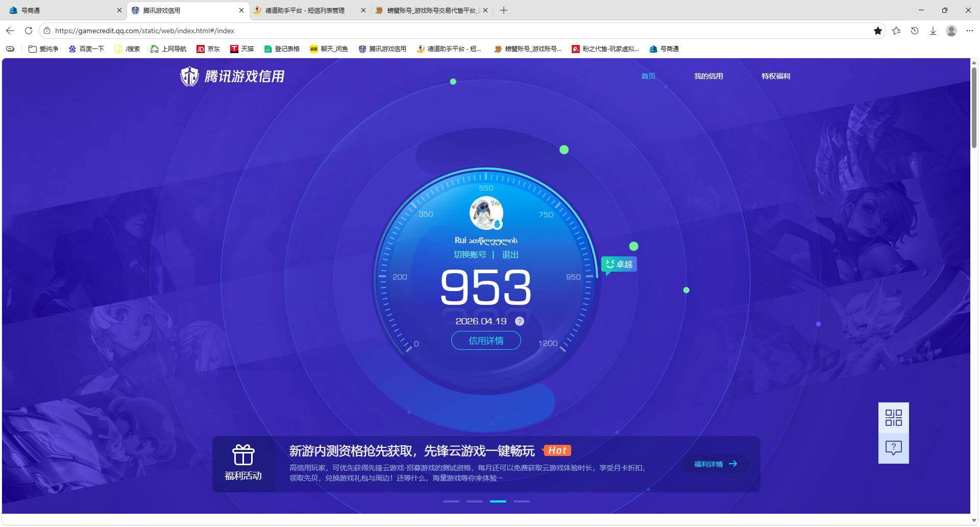The width and height of the screenshot is (980, 527).
Task: Open 福利详情 arrow link
Action: [x=716, y=464]
